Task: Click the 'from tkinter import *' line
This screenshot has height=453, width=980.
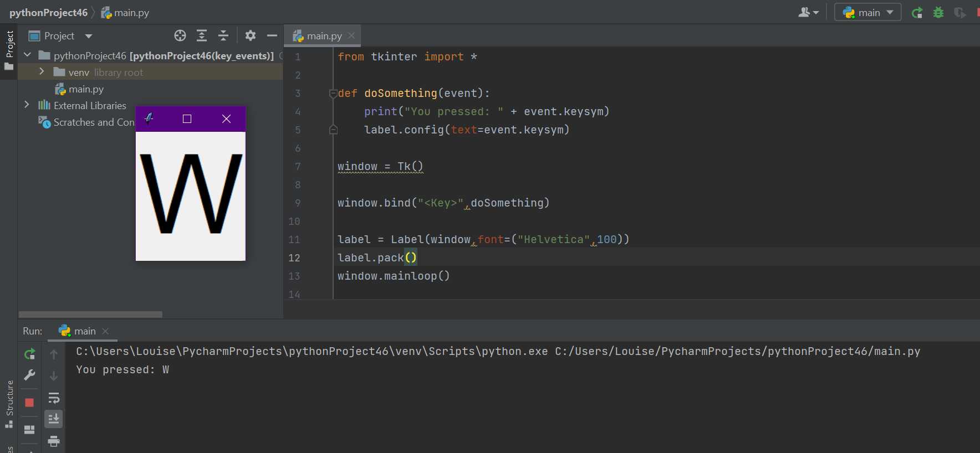Action: tap(407, 56)
